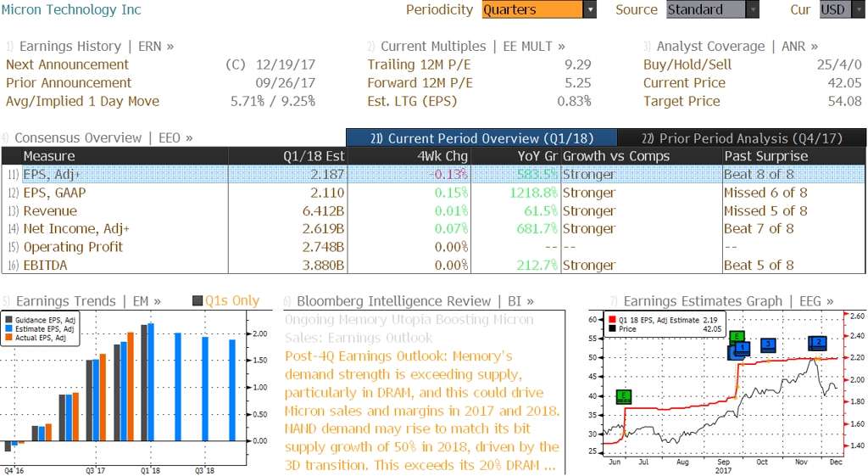Switch to Current Period Overview (Q1/18) tab
Screen dimensions: 868x476
point(481,138)
